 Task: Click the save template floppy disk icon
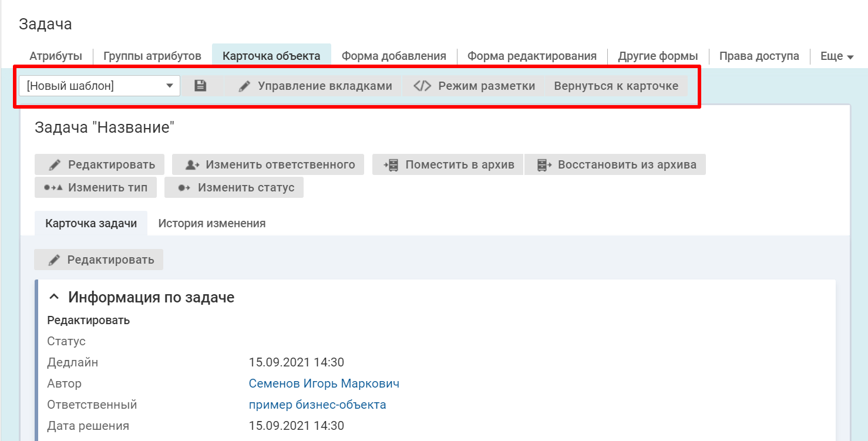(200, 86)
